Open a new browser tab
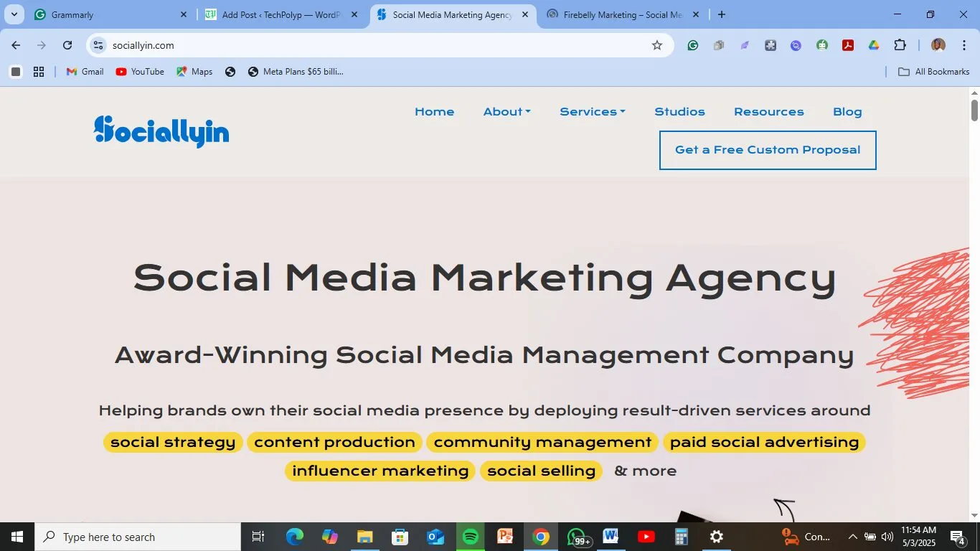Viewport: 980px width, 551px height. (722, 14)
